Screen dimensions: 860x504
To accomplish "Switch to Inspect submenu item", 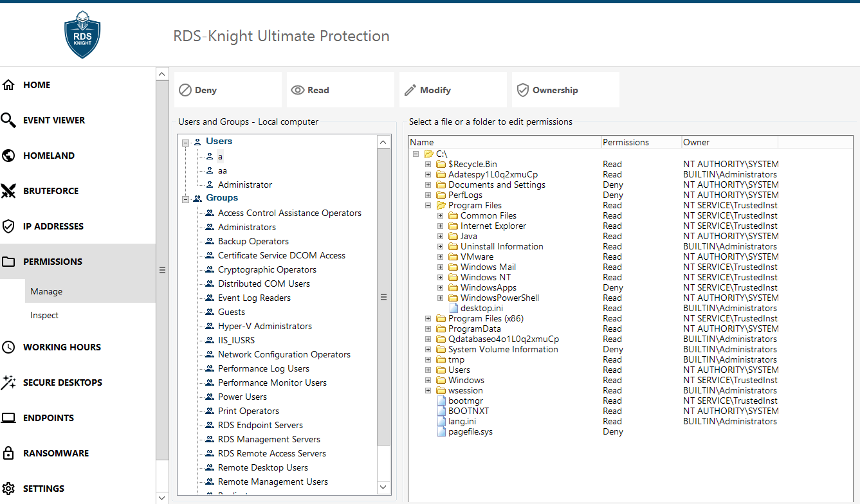I will 44,316.
